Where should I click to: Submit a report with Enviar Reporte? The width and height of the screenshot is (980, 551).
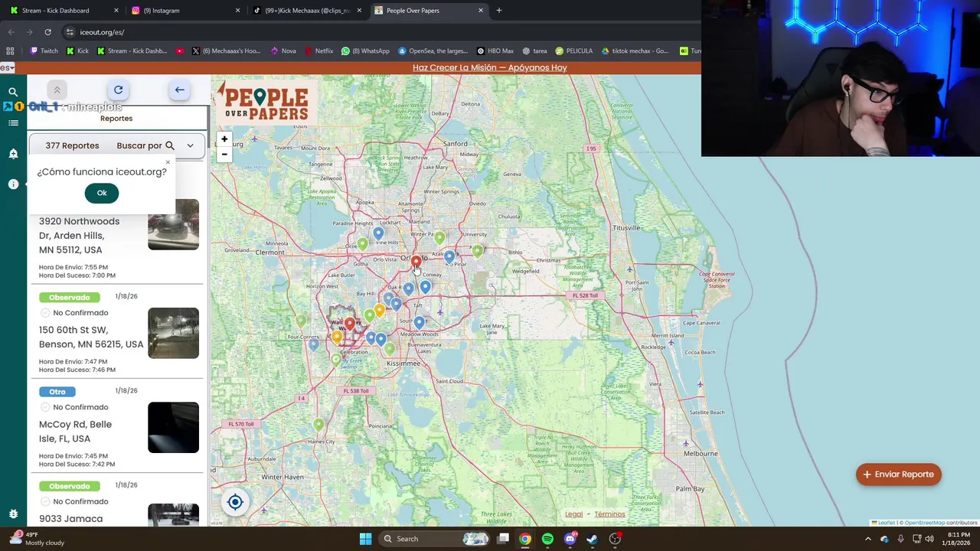click(898, 474)
